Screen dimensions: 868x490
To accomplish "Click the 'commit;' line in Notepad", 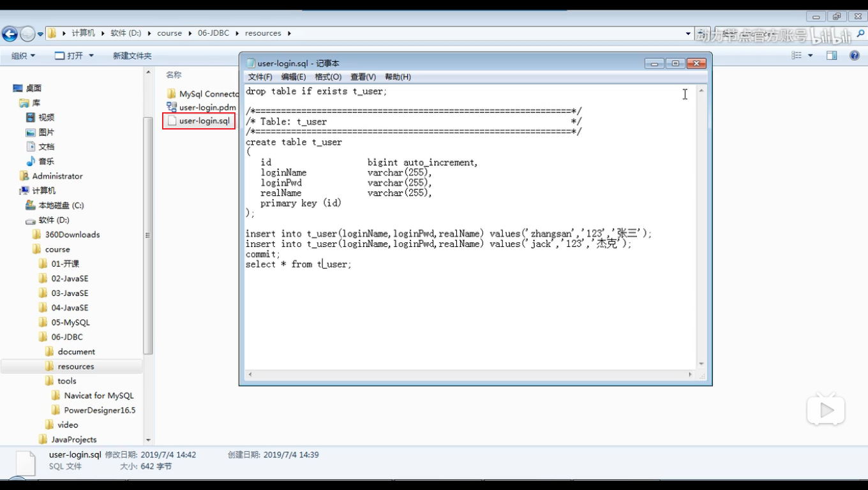I will 263,254.
